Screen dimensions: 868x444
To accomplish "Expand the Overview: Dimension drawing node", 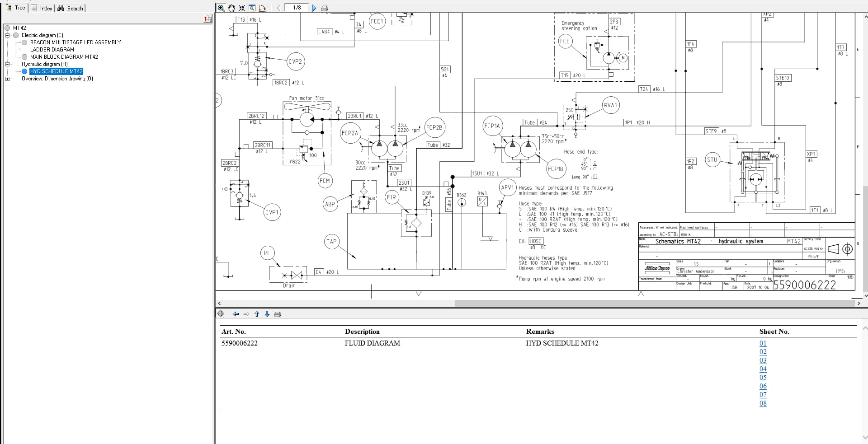I will 7,79.
